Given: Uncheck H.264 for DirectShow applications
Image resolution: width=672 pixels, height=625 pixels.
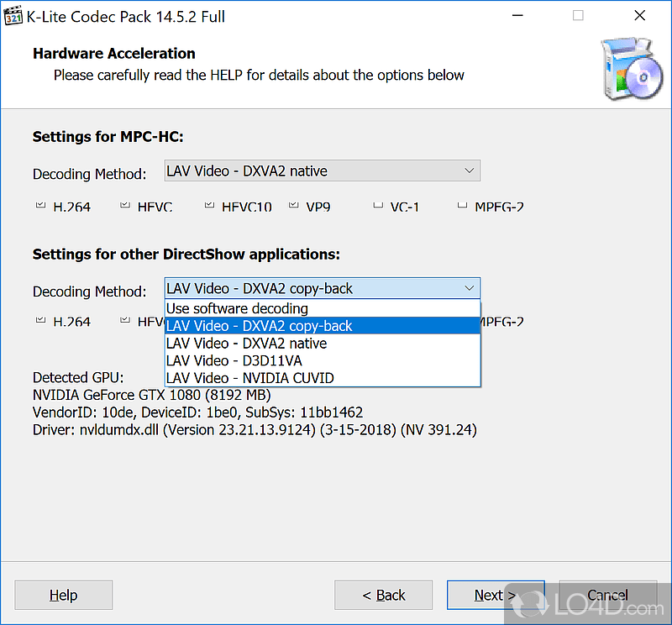Looking at the screenshot, I should [x=39, y=318].
